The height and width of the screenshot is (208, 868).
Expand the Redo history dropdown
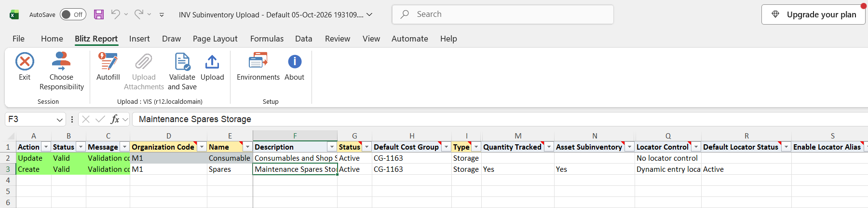149,14
